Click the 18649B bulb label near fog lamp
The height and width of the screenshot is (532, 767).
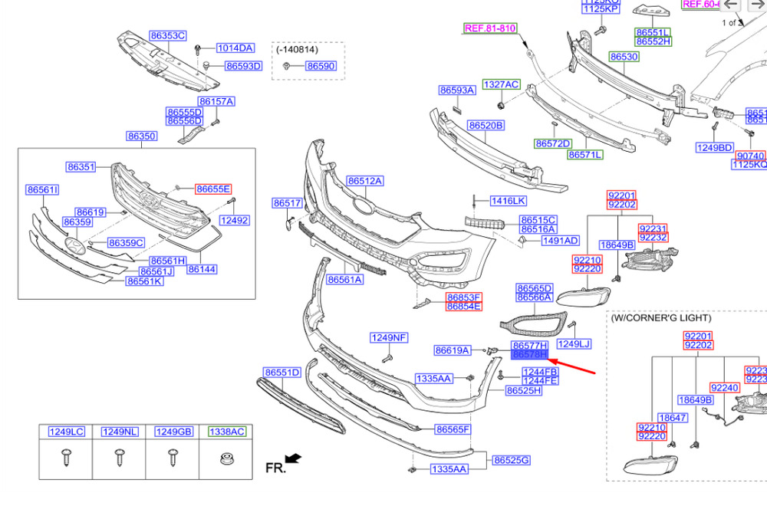[617, 245]
